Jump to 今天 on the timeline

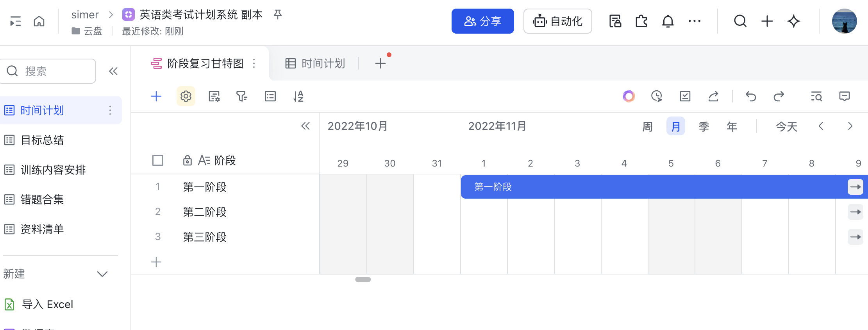coord(786,126)
